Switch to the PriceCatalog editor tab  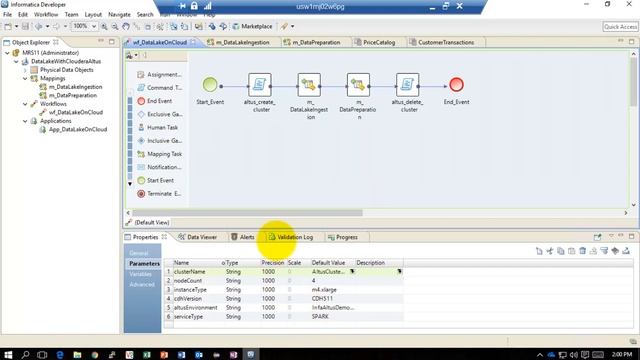375,42
